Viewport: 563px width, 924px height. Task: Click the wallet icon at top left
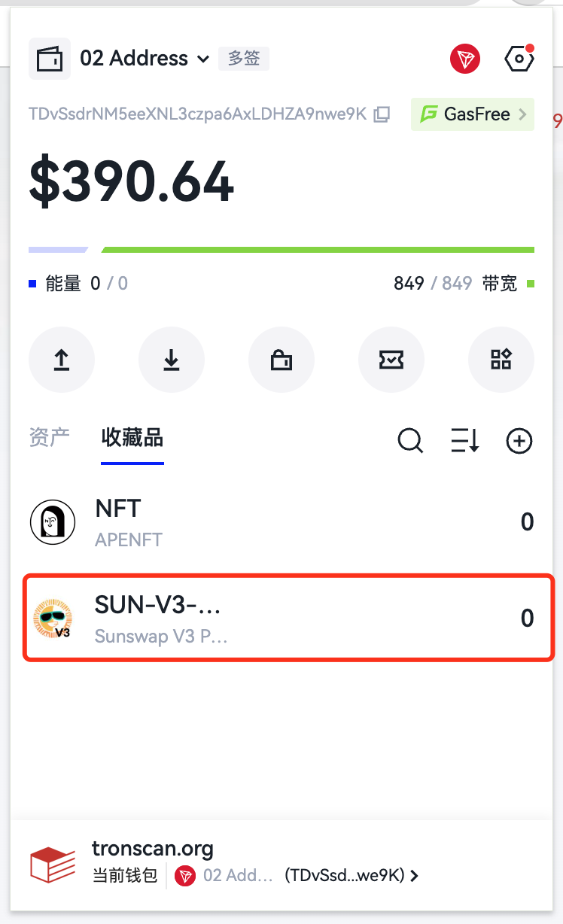tap(50, 59)
